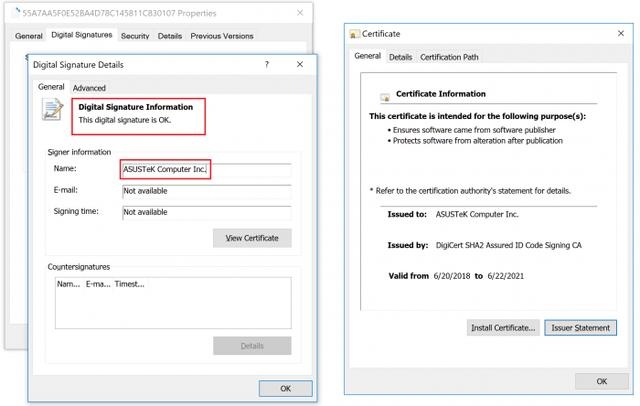The width and height of the screenshot is (640, 406).
Task: Confirm with OK in Certificate window
Action: point(601,381)
